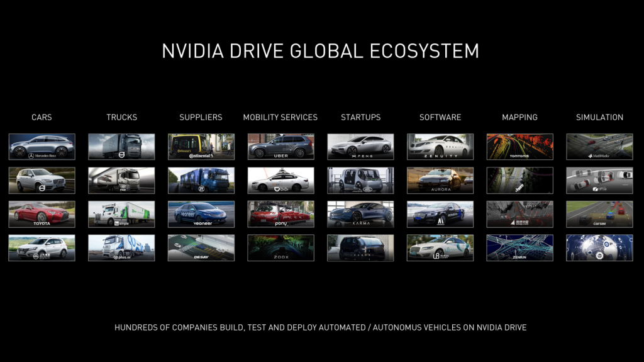Image resolution: width=644 pixels, height=362 pixels.
Task: Open the dark van thumbnail under Startups
Action: [360, 247]
